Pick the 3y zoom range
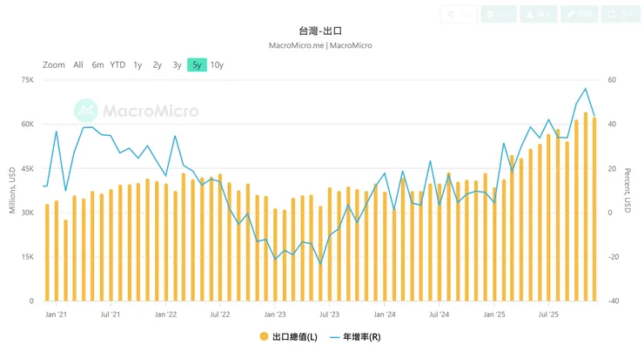644x359 pixels. coord(177,65)
